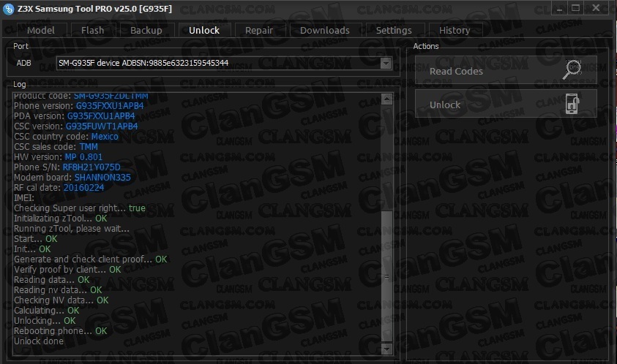
Task: Click RF cal date 20160224 value
Action: tap(83, 188)
